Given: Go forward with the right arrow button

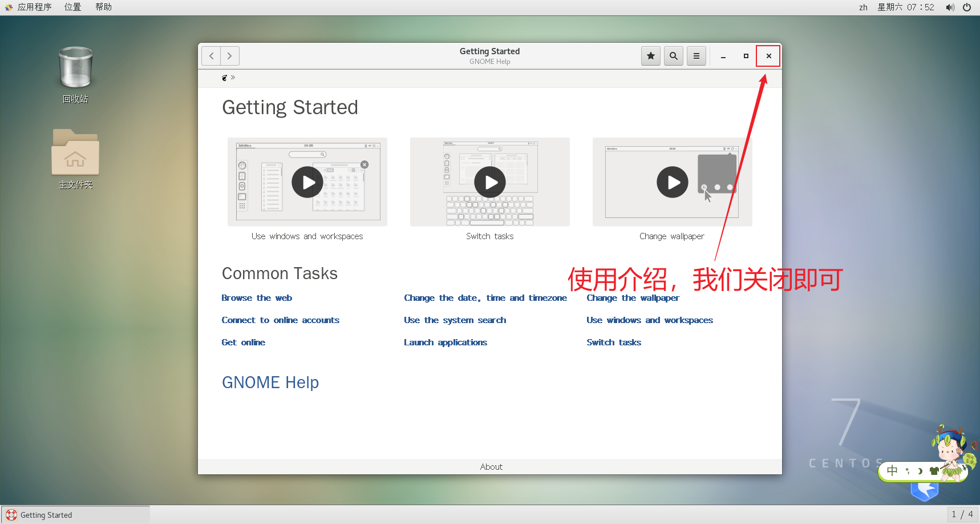Looking at the screenshot, I should click(230, 56).
